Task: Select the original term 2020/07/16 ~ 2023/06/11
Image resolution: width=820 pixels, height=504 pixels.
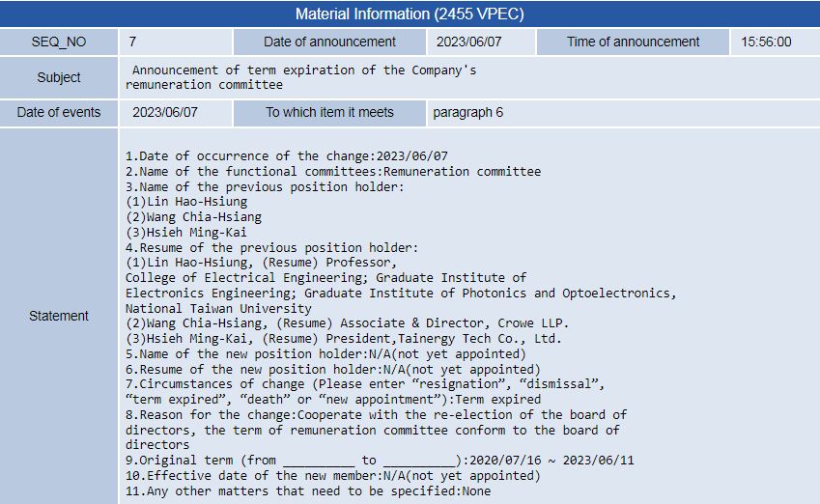Action: [x=551, y=461]
